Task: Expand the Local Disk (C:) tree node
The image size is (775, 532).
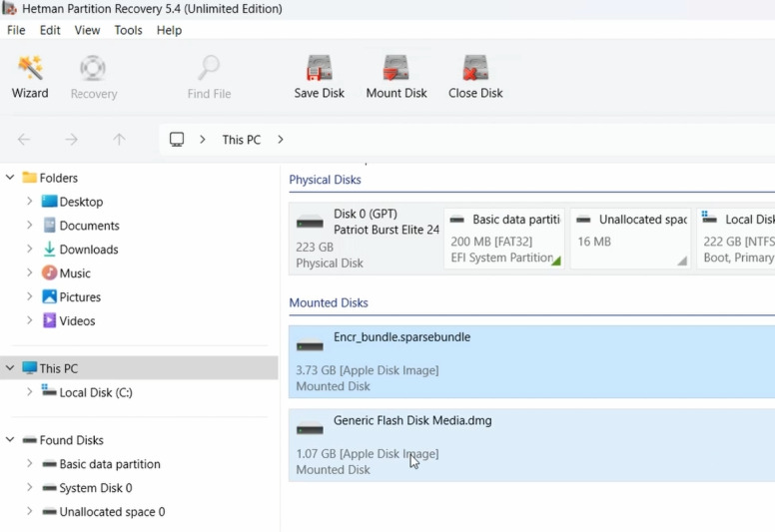Action: coord(30,392)
